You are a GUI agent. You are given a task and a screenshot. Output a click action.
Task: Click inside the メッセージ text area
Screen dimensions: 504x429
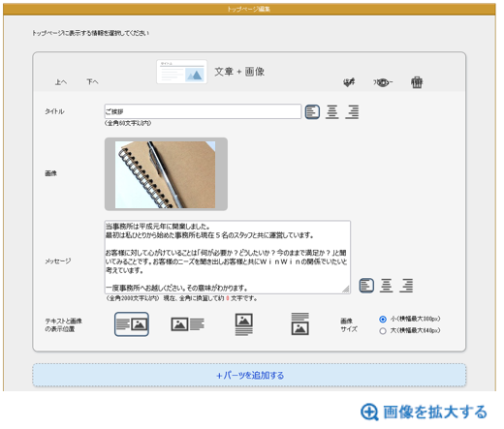[x=228, y=257]
